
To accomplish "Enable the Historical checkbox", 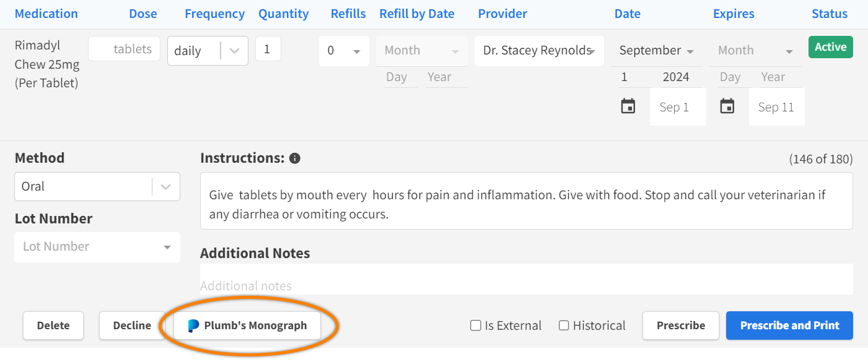I will (x=564, y=325).
